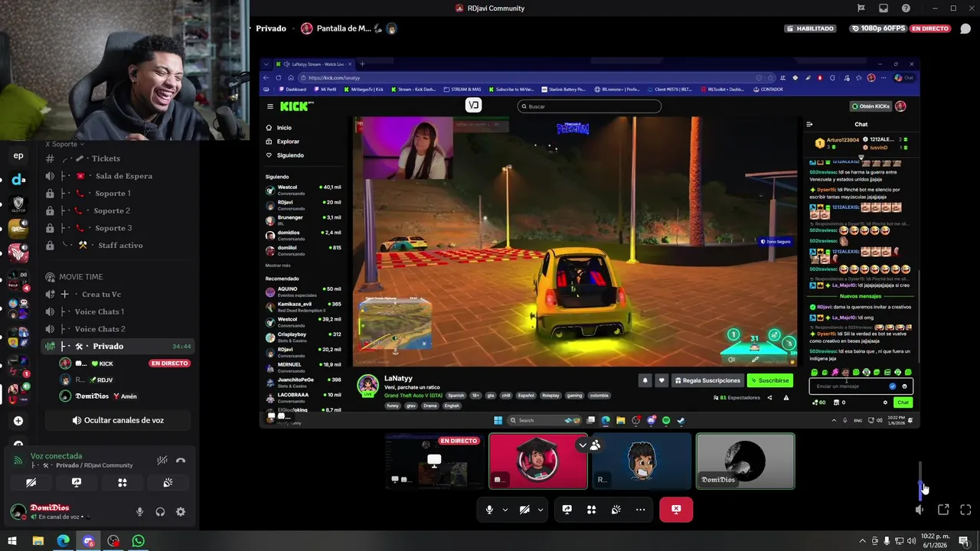980x551 pixels.
Task: Click HABILITADO clips badge
Action: 810,28
